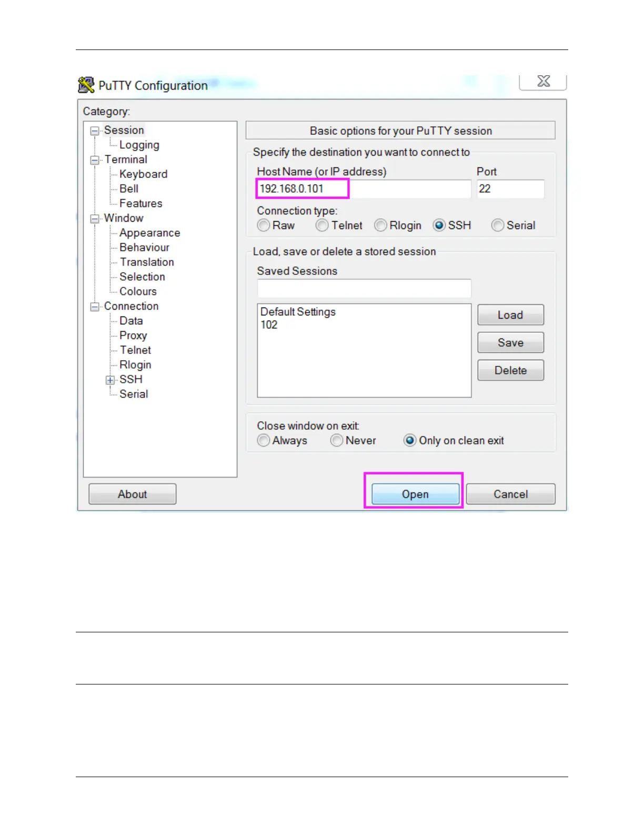Open the Window category
The height and width of the screenshot is (834, 644).
(x=124, y=218)
